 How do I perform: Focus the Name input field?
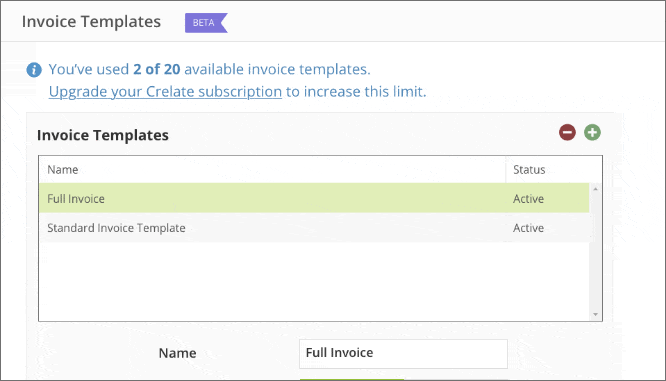tap(403, 353)
